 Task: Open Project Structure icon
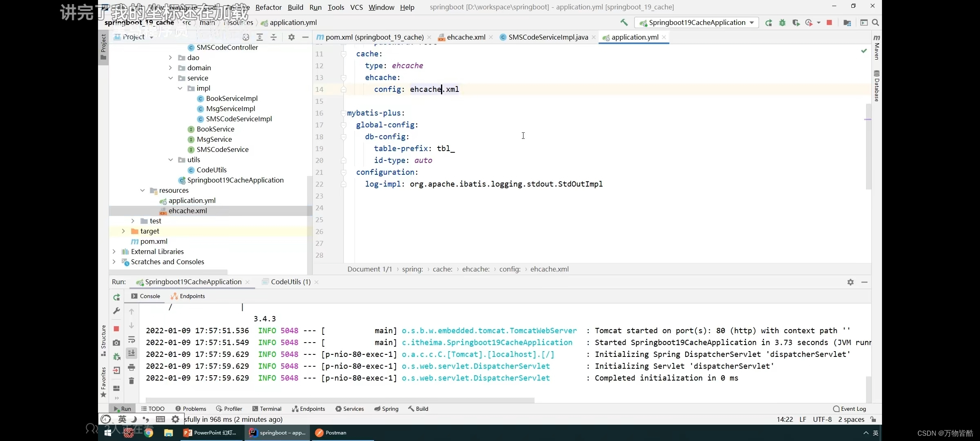pyautogui.click(x=847, y=22)
